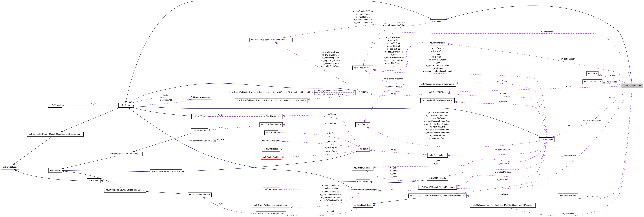The height and width of the screenshot is (217, 644).
Task: Select Callback node with Mac48Address, Mac48Address
Action: 503,205
